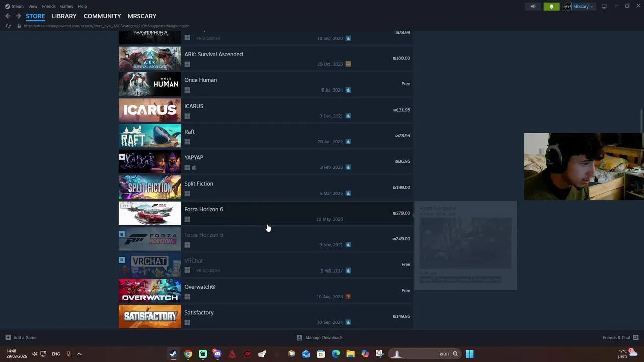Click the store URL address field
Image resolution: width=644 pixels, height=362 pixels.
click(106, 26)
